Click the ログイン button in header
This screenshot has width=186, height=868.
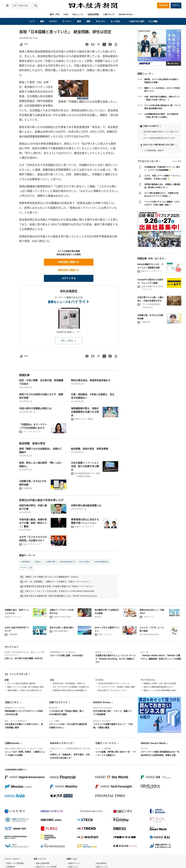[176, 5]
